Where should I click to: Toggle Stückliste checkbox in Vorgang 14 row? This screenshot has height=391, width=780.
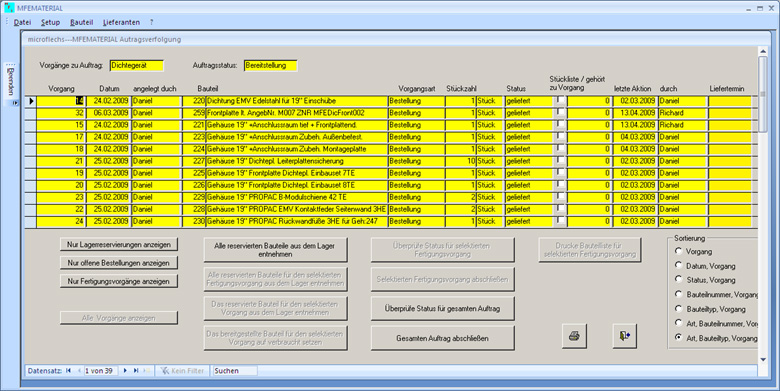coord(560,99)
